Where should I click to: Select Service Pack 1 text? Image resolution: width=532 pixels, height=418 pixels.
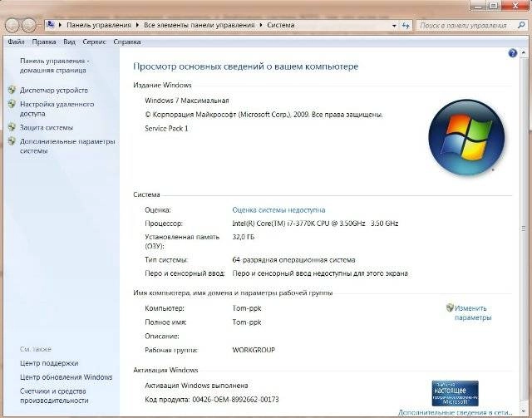click(x=166, y=128)
